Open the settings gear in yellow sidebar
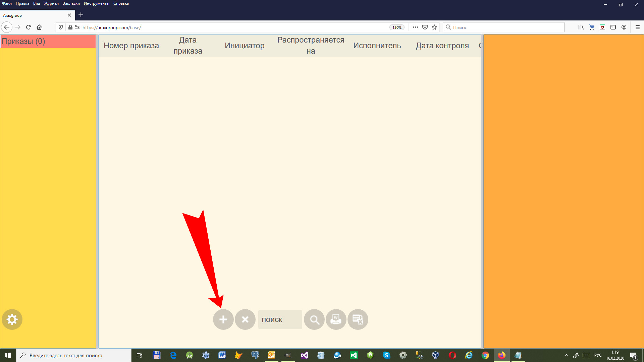 pos(12,319)
